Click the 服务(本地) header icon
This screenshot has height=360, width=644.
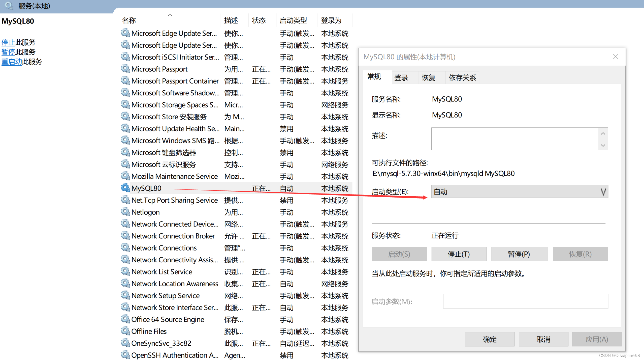[x=9, y=6]
